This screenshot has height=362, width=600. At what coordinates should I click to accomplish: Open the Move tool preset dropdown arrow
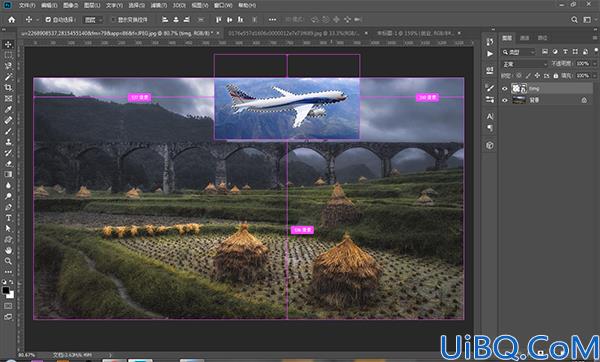point(37,20)
